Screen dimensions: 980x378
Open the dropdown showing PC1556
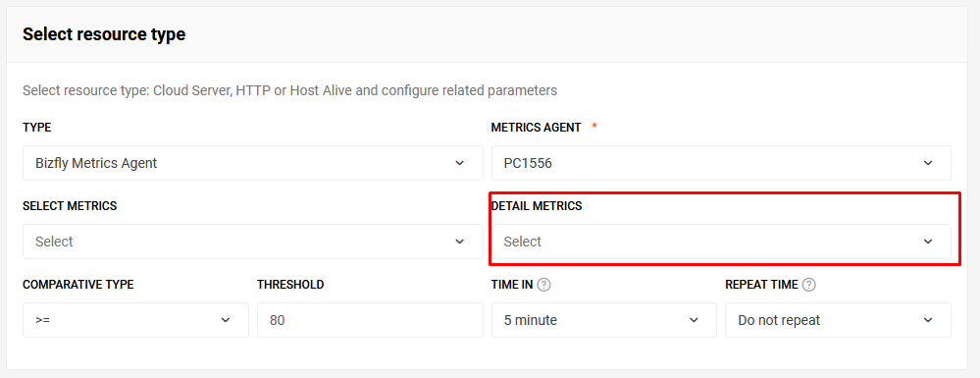pyautogui.click(x=721, y=163)
